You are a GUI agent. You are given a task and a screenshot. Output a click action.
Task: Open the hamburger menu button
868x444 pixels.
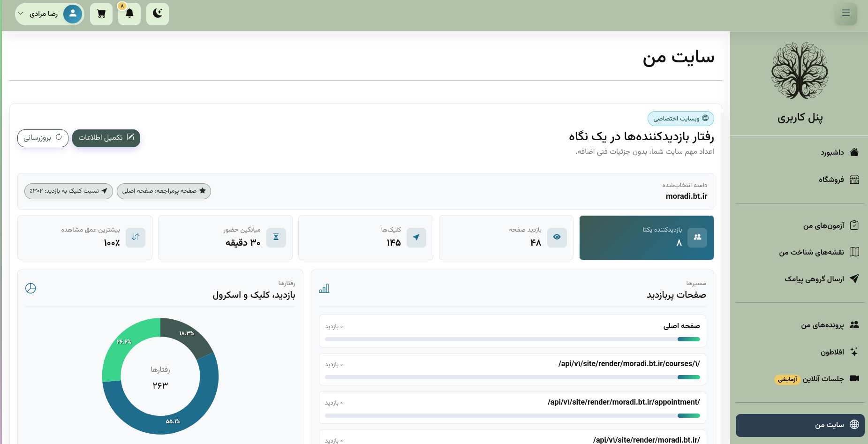tap(845, 13)
